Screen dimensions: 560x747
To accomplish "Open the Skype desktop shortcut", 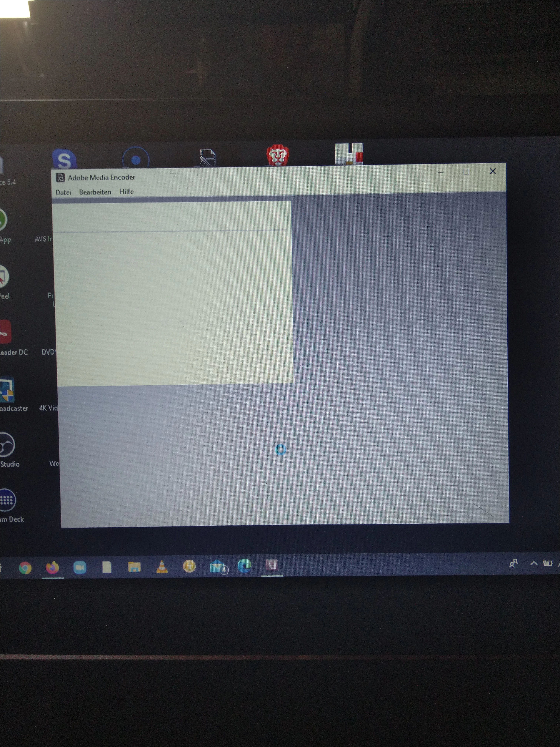I will 64,159.
